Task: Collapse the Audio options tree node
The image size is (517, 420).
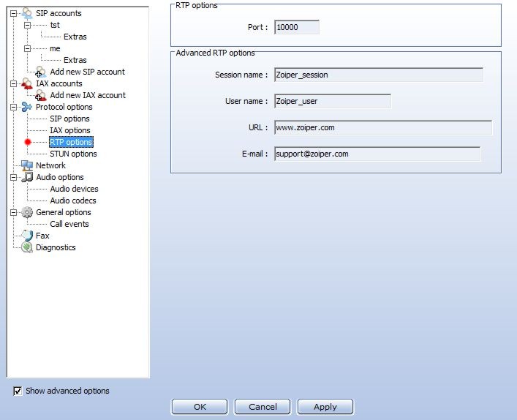Action: (14, 177)
